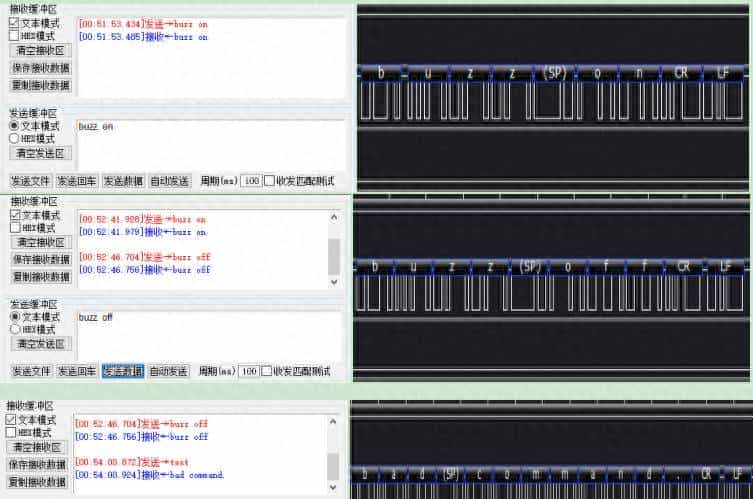Focus the send box containing 'buzz off'
753x499 pixels.
pyautogui.click(x=210, y=335)
